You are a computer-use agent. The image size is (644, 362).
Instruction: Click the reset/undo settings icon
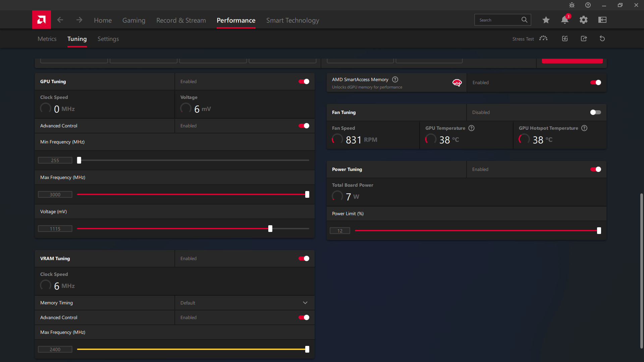(x=602, y=39)
